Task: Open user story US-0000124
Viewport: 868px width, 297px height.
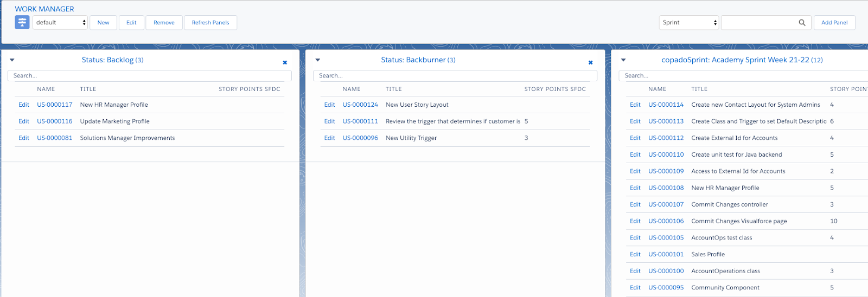Action: [x=360, y=105]
